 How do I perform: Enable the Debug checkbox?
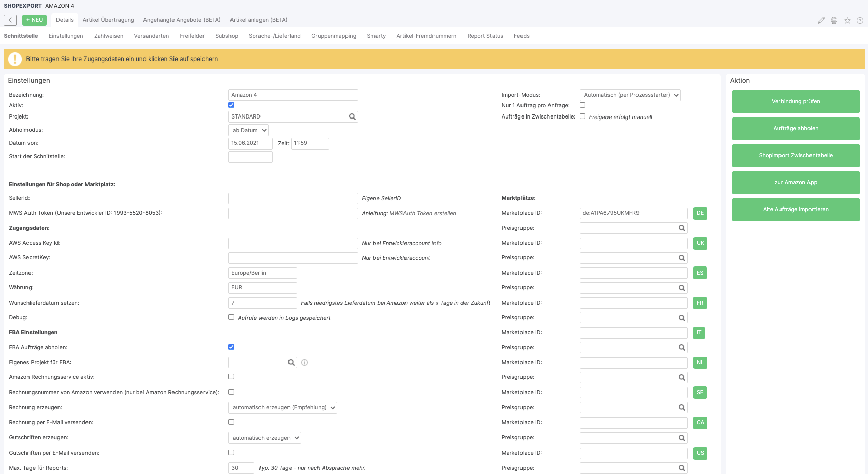click(231, 317)
